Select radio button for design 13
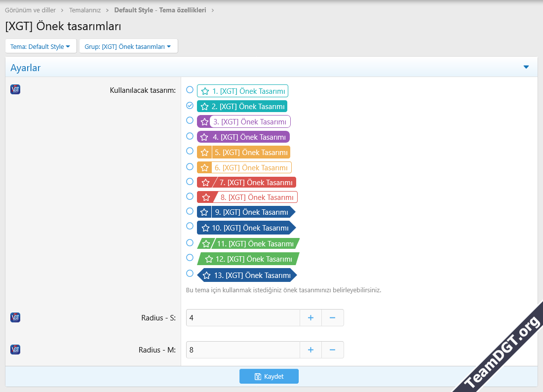The image size is (543, 392). point(190,273)
